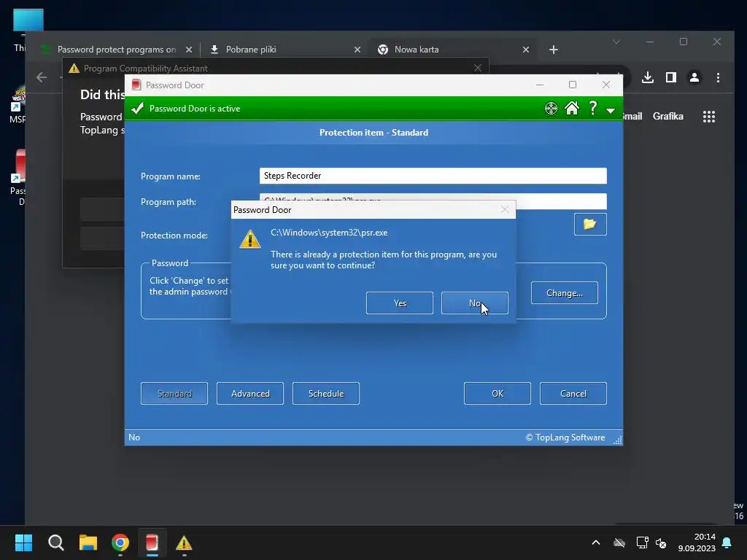The image size is (747, 560).
Task: Click the Password Door title bar icon
Action: (136, 85)
